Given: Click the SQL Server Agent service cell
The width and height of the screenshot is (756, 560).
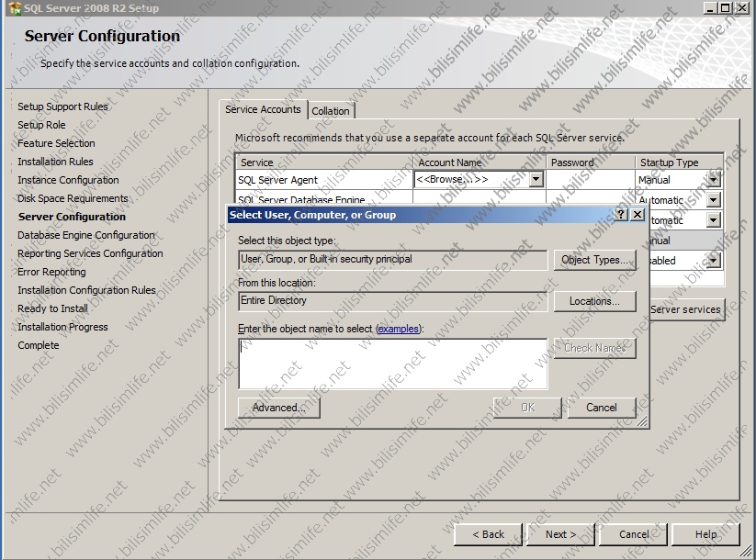Looking at the screenshot, I should (x=324, y=180).
